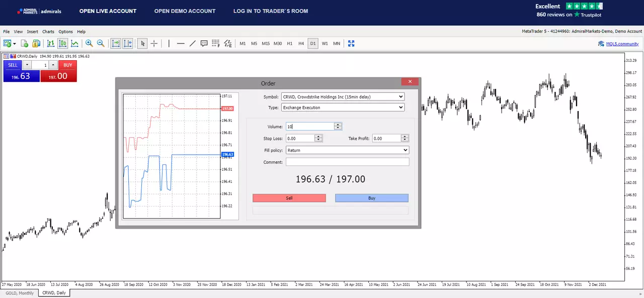Viewport: 644px width, 298px height.
Task: Open the Charts menu
Action: pyautogui.click(x=48, y=32)
